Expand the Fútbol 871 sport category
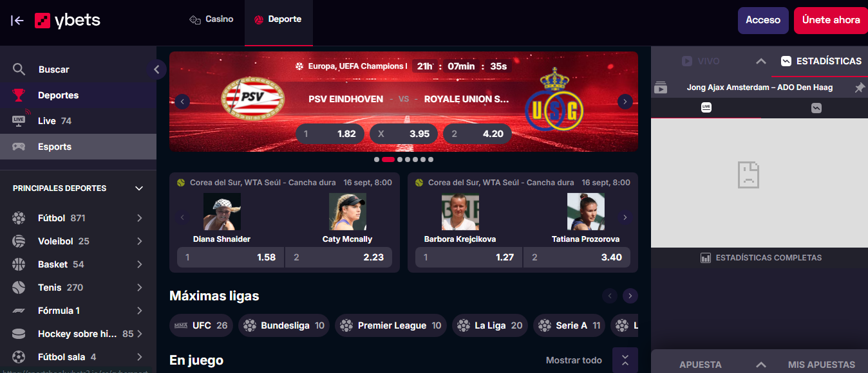The height and width of the screenshot is (373, 868). pyautogui.click(x=78, y=218)
